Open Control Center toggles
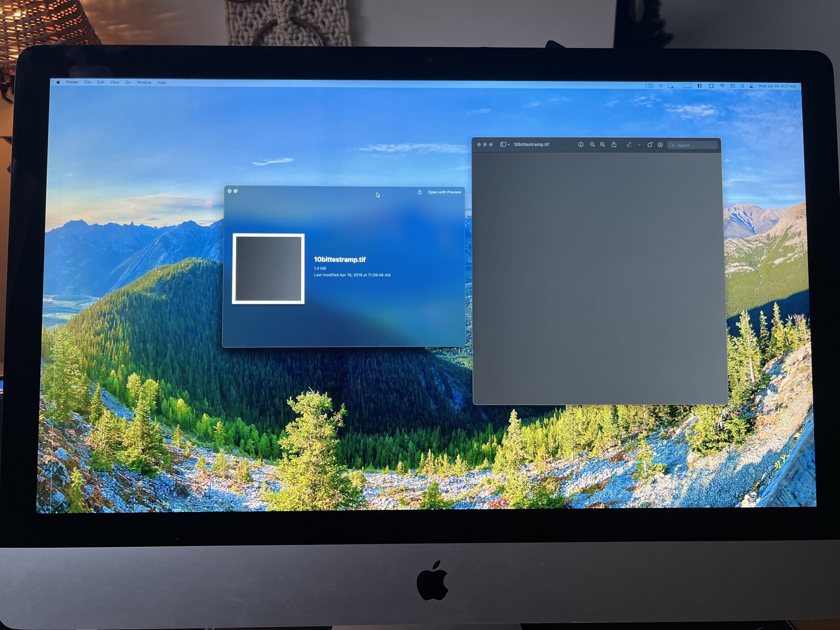 pos(752,86)
